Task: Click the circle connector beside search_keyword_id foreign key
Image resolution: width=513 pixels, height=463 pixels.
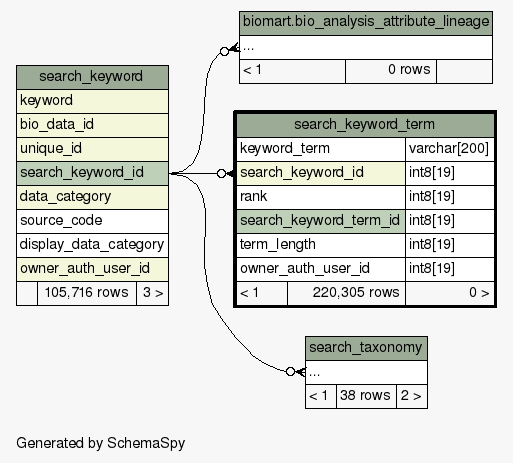Action: [221, 173]
